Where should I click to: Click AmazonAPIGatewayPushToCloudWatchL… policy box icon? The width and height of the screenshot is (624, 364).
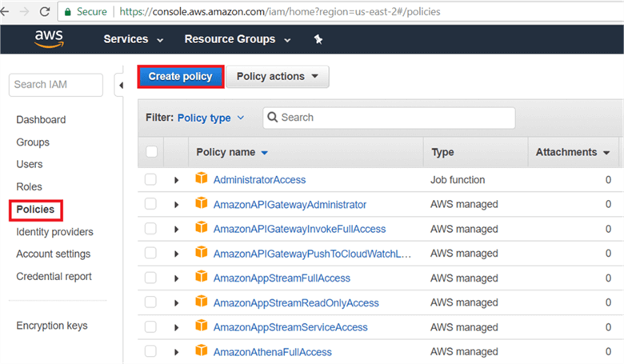202,252
